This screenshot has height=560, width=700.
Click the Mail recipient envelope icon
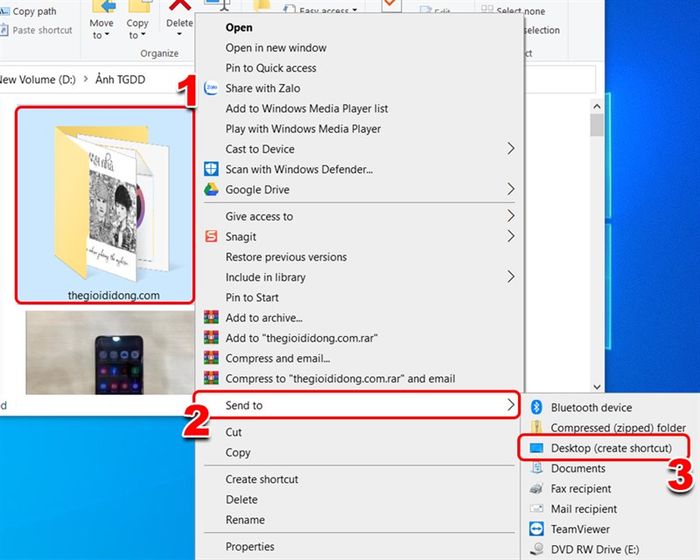coord(536,509)
